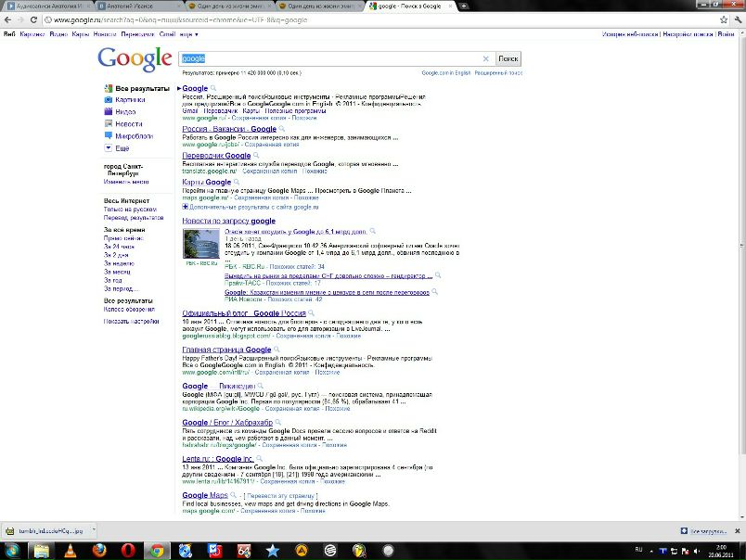
Task: Click the Микроблоги icon in left sidebar
Action: point(109,135)
